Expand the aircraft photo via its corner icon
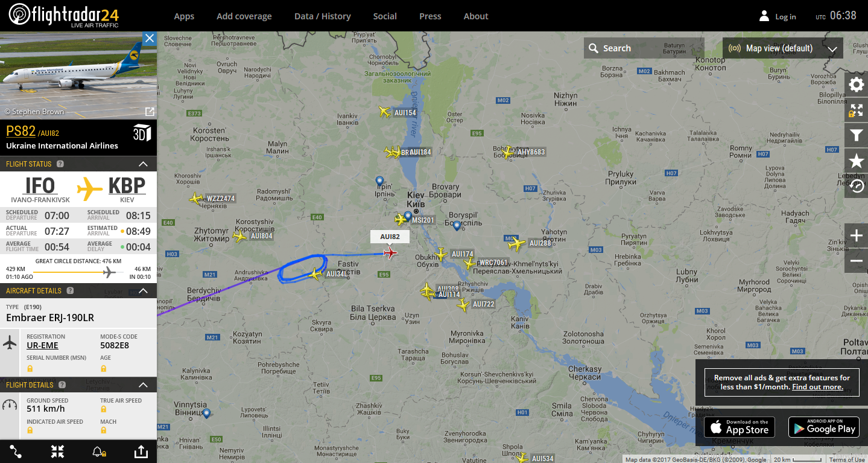The width and height of the screenshot is (868, 463). coord(150,112)
